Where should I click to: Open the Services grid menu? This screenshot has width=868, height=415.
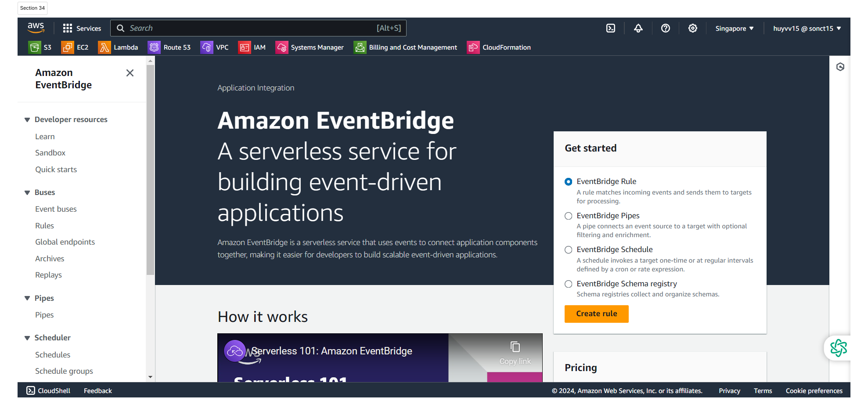[x=82, y=28]
